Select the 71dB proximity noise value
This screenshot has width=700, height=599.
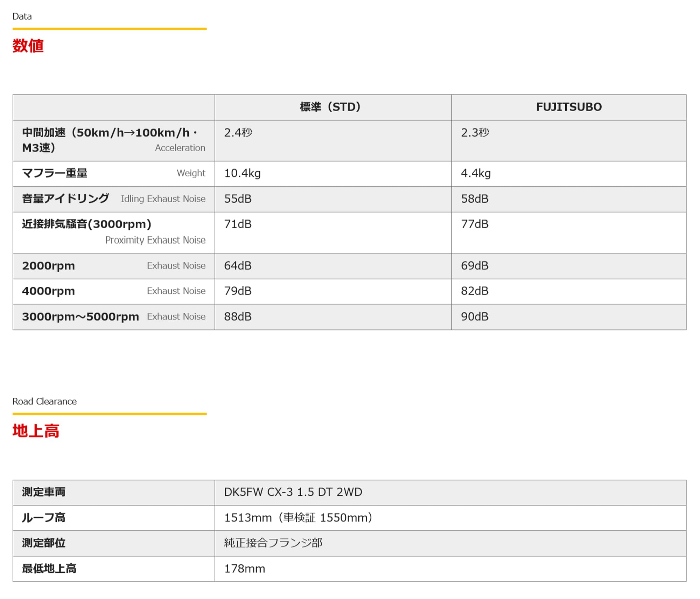(x=238, y=224)
